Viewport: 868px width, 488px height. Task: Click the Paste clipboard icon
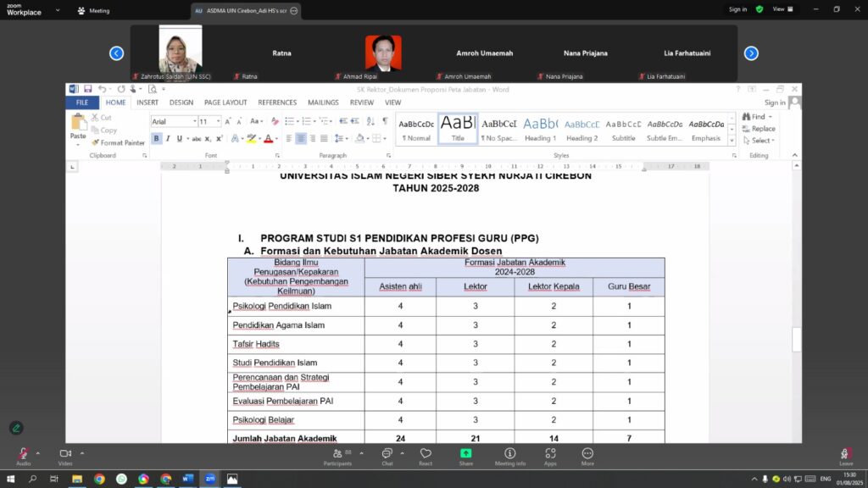78,122
